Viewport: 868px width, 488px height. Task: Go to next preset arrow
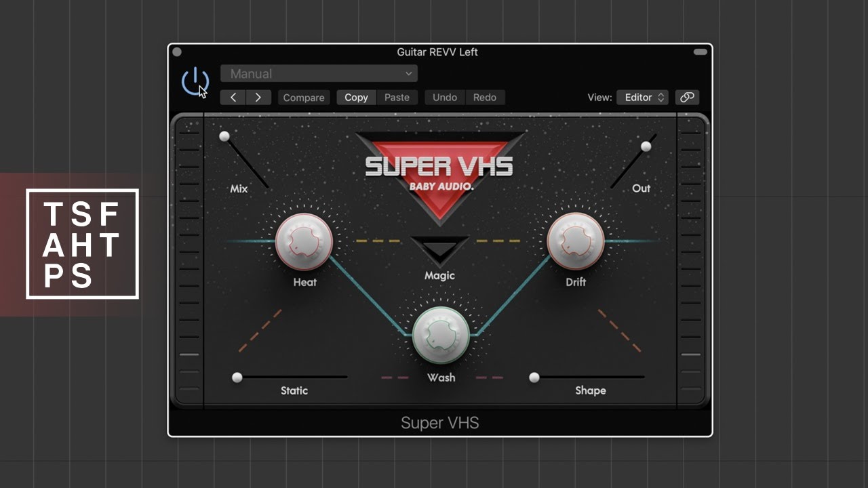click(x=258, y=98)
